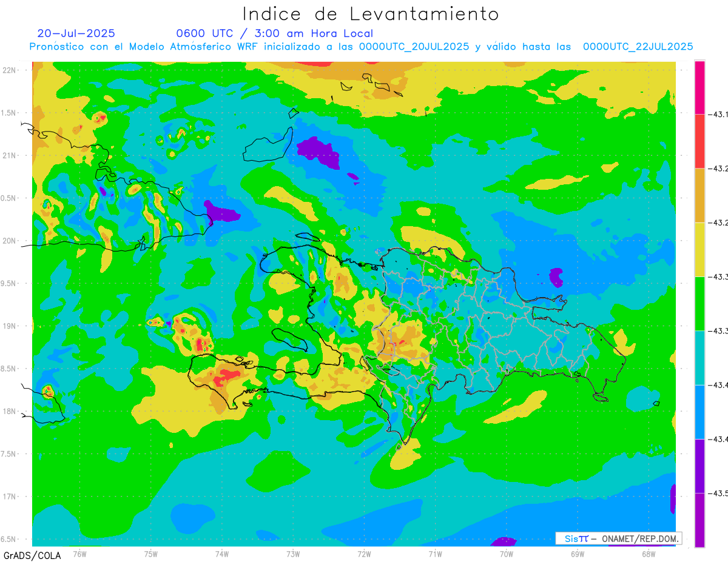Click the "-43.1" color bar label
Image resolution: width=728 pixels, height=562 pixels.
(717, 114)
